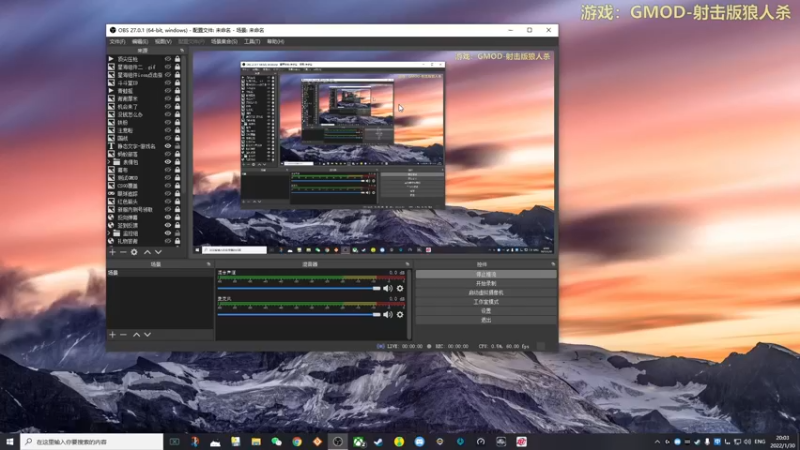Show hidden system tray icons chevron

pyautogui.click(x=657, y=442)
